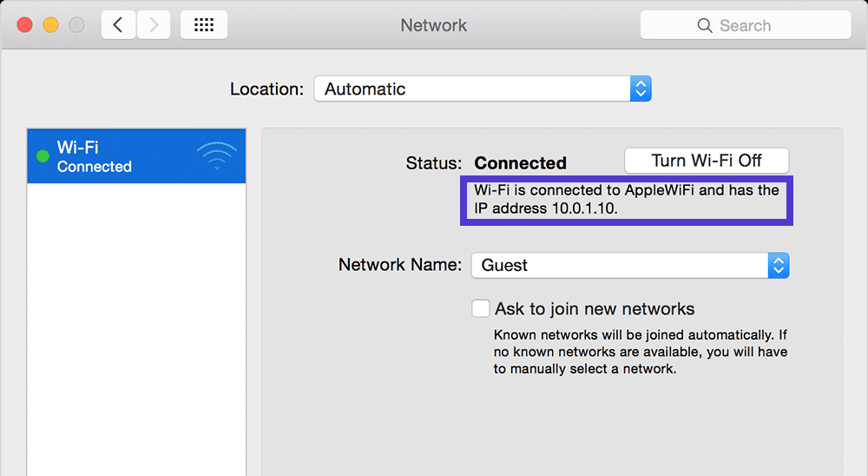Screen dimensions: 868x476
Task: Turn Wi-Fi Off
Action: 707,161
